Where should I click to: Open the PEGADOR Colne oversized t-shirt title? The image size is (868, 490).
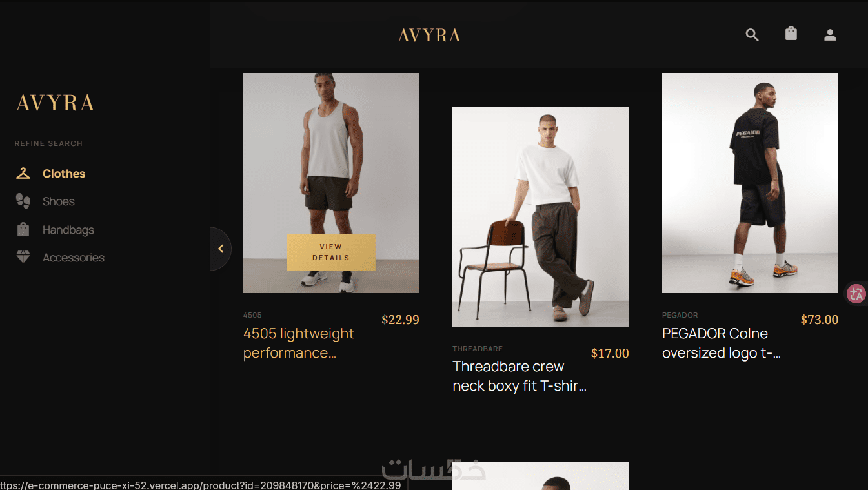[x=722, y=343]
